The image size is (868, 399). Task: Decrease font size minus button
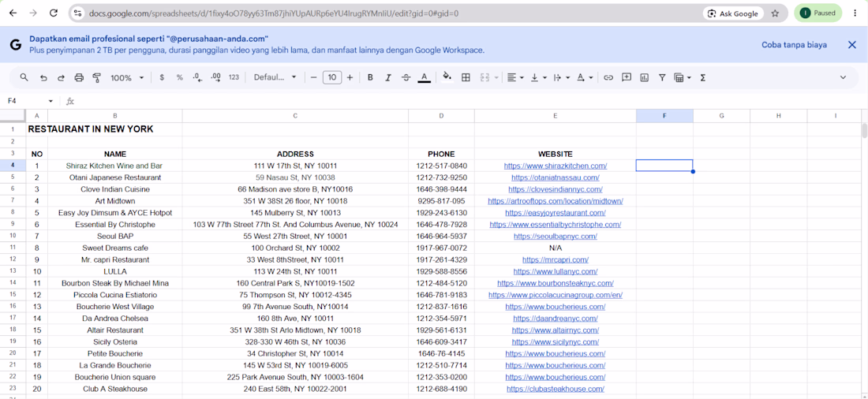[x=313, y=77]
